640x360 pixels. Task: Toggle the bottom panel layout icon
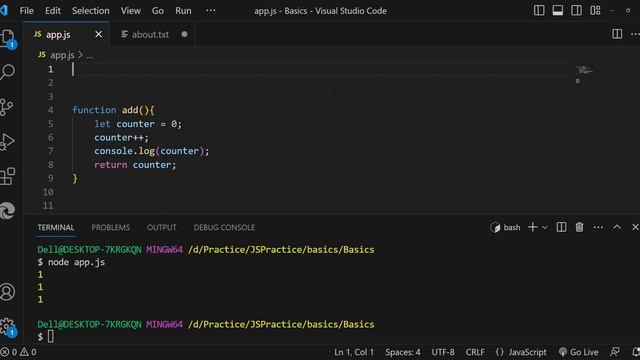(x=558, y=11)
